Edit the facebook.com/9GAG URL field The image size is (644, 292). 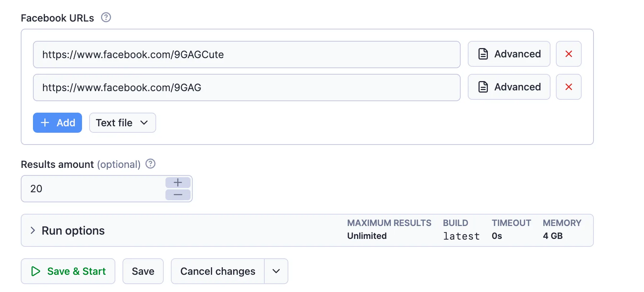(247, 88)
